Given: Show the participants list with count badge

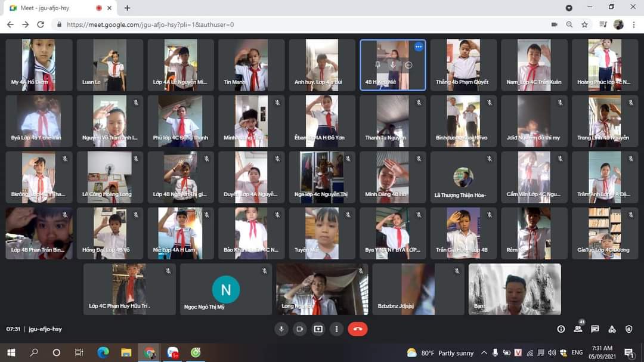Looking at the screenshot, I should coord(578,328).
